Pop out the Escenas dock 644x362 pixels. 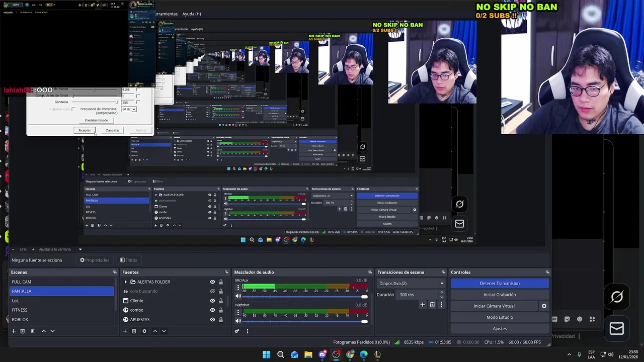click(115, 273)
